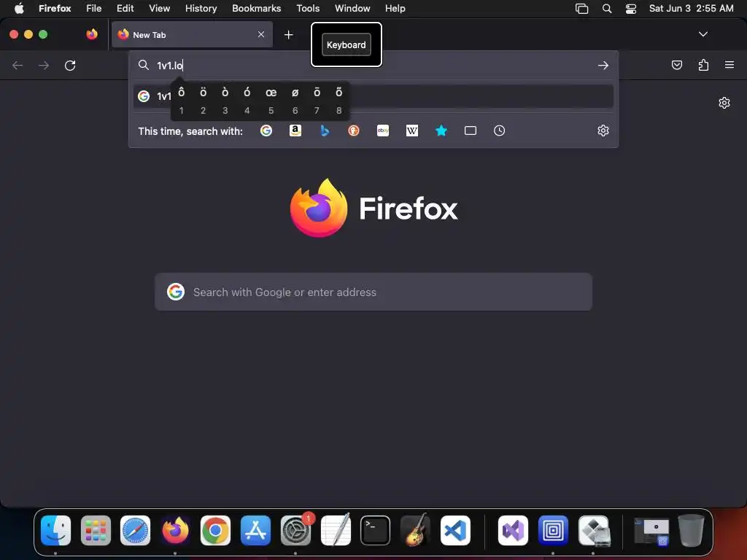Search with Google in the one-off search row
Screen dimensions: 747x560
pyautogui.click(x=266, y=131)
